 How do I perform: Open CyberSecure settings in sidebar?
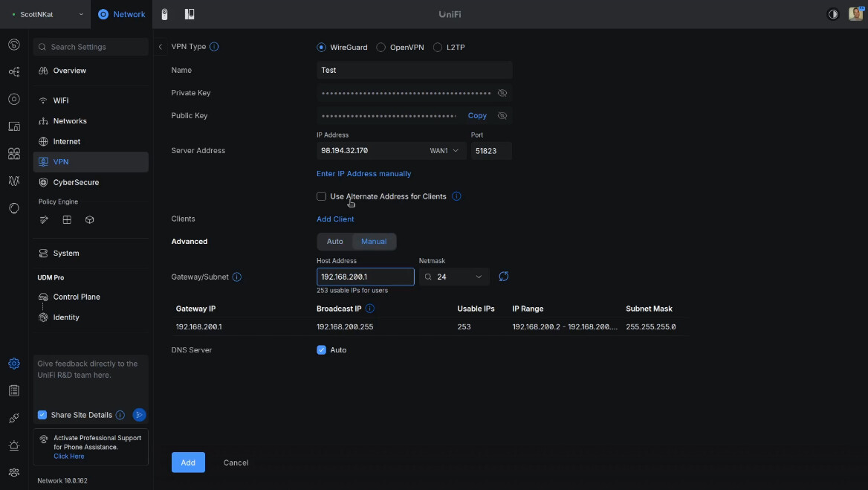point(75,182)
